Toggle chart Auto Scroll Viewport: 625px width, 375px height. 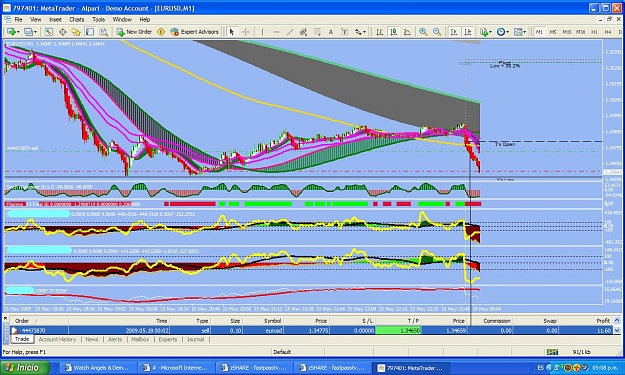(x=454, y=32)
